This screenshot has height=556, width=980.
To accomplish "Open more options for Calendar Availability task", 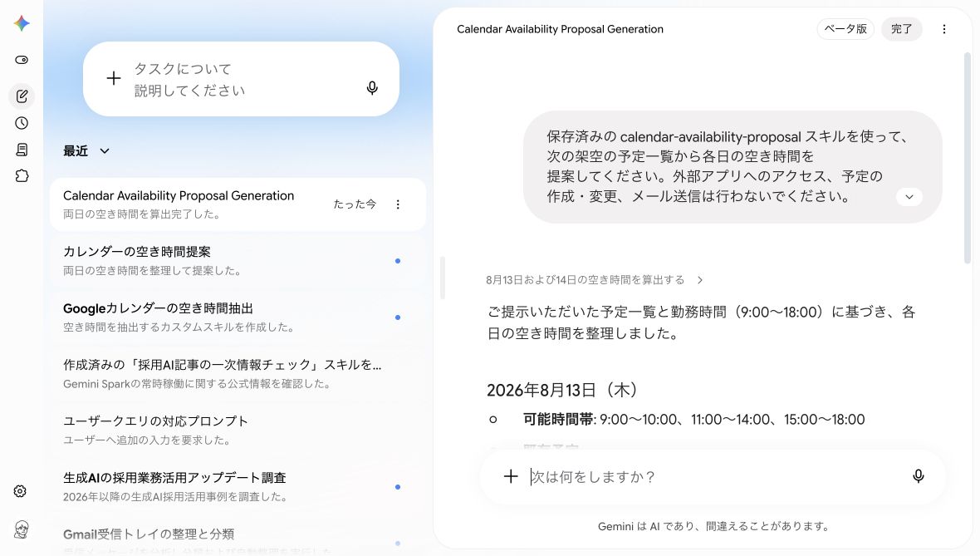I will click(x=398, y=204).
